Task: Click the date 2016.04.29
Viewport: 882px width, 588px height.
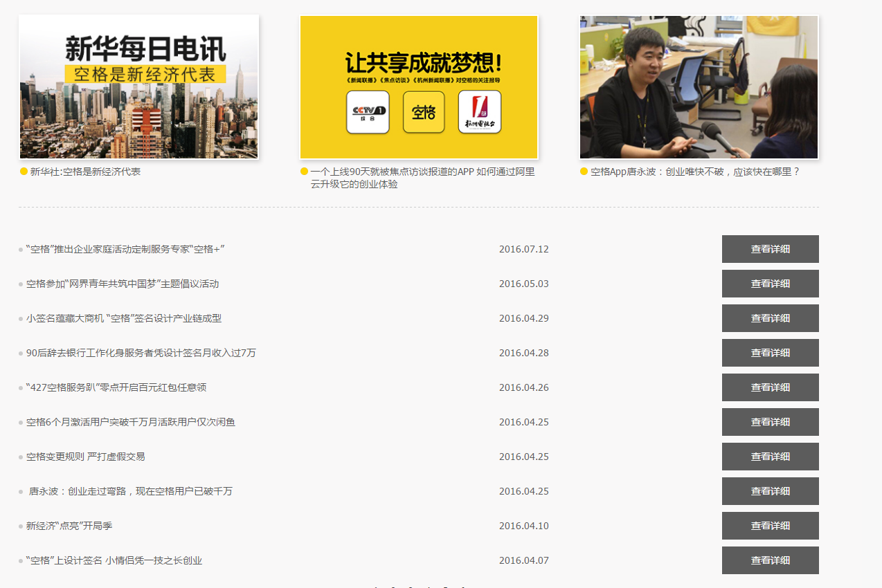Action: pos(524,318)
